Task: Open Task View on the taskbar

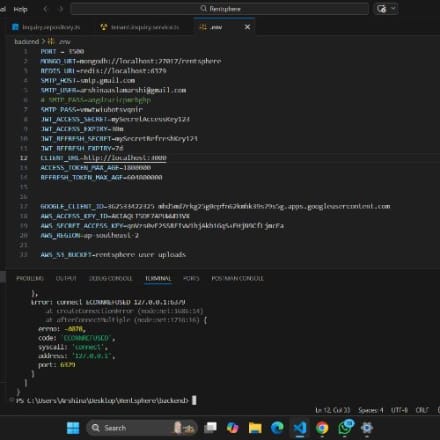Action: pos(210,428)
